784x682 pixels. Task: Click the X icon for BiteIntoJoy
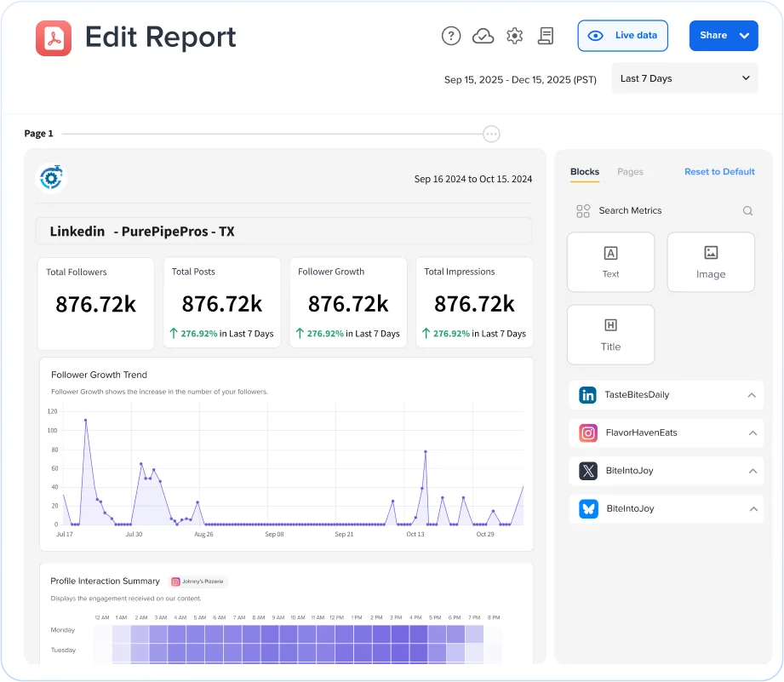click(x=587, y=471)
